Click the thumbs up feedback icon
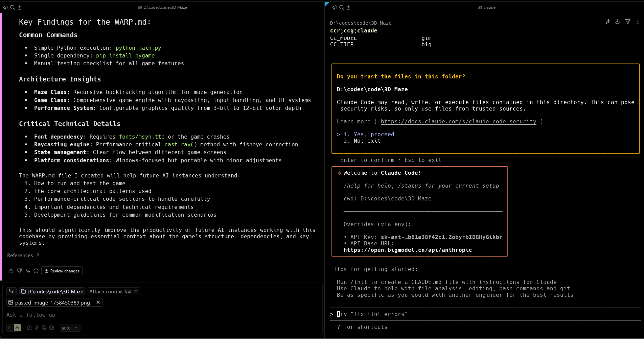 (x=11, y=271)
